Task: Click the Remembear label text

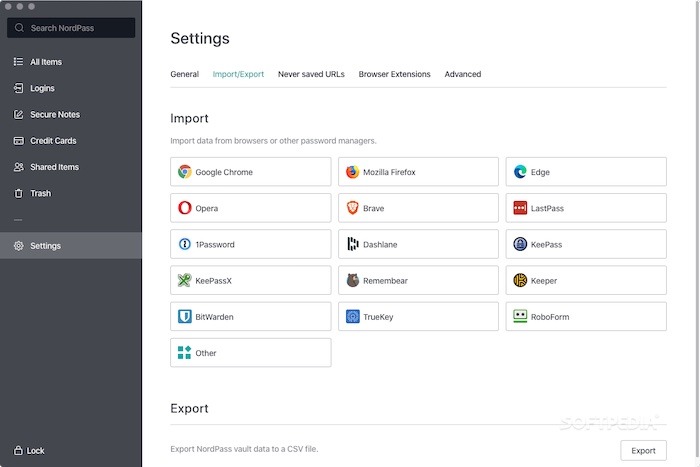Action: (x=385, y=280)
